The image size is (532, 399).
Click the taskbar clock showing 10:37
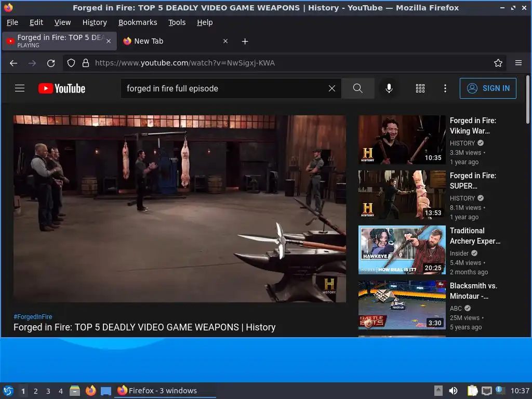[x=520, y=391]
